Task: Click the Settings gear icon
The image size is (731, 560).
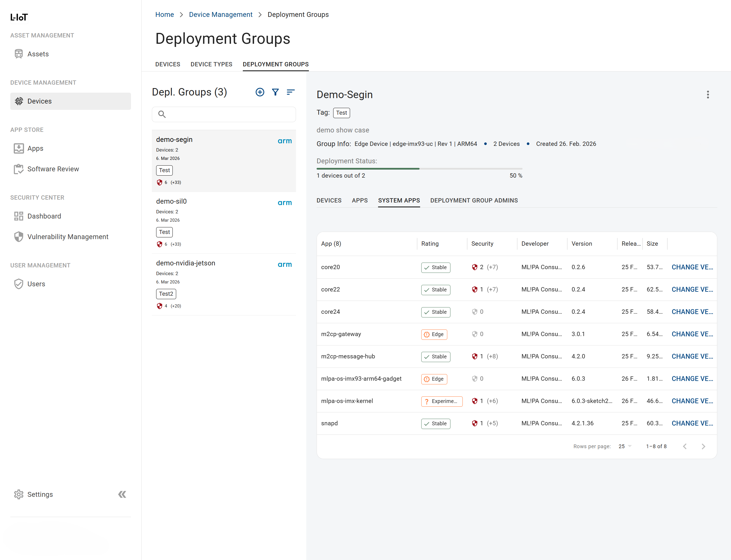Action: pyautogui.click(x=19, y=494)
